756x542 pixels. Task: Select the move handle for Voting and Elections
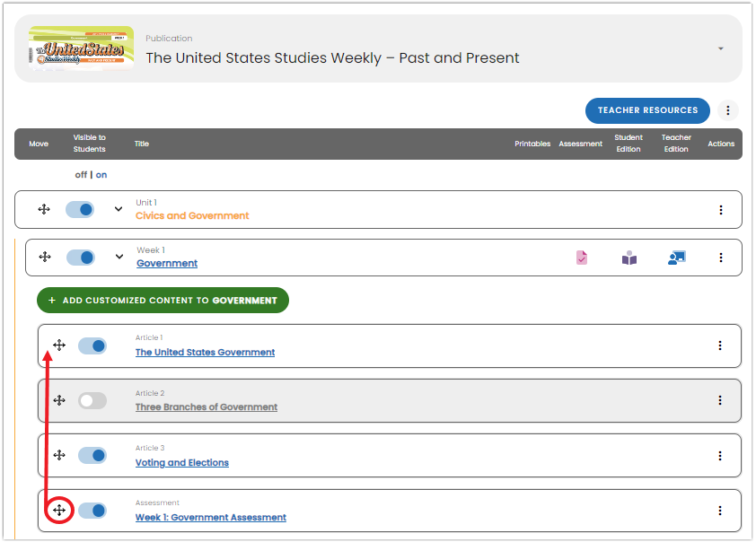[x=59, y=455]
